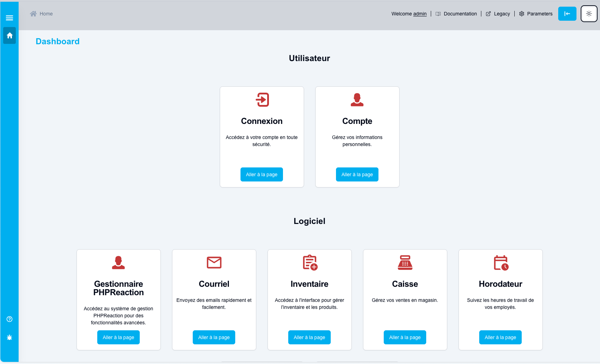Click the Gestionnaire PHPReaction card title
The width and height of the screenshot is (600, 364).
pyautogui.click(x=119, y=288)
